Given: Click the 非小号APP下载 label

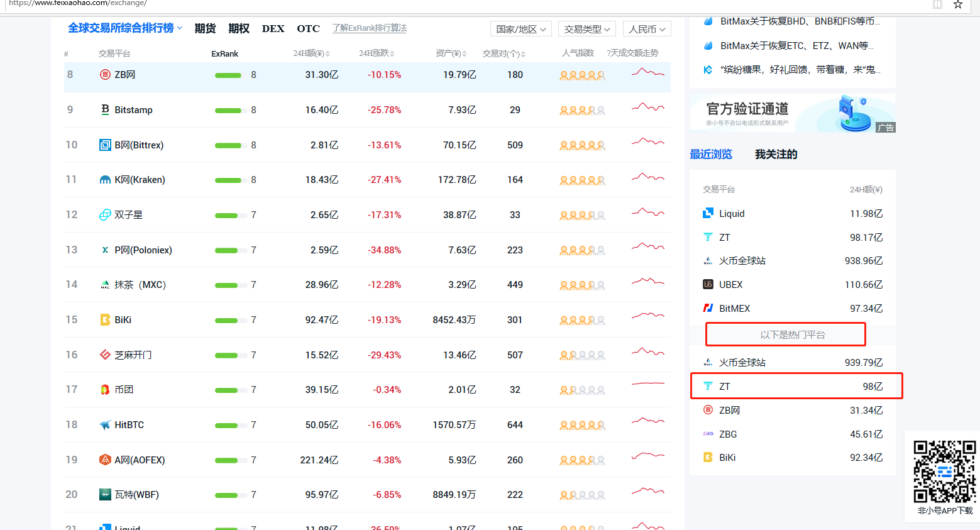Looking at the screenshot, I should click(945, 511).
